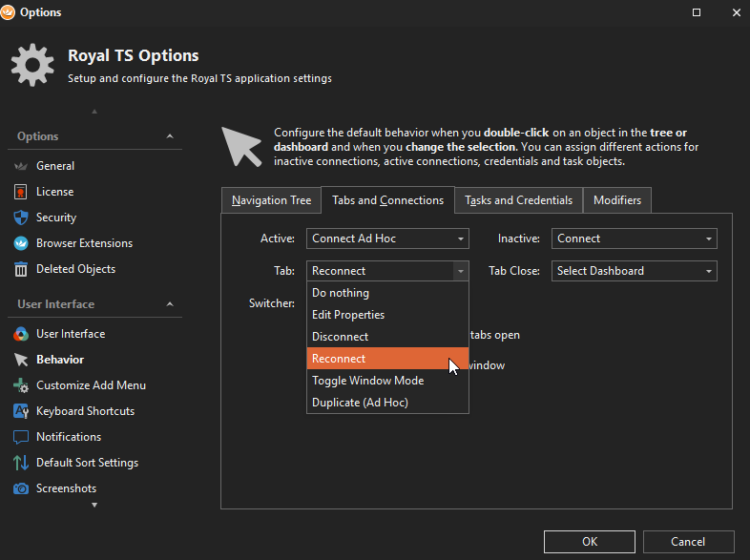Click the License icon in sidebar
Screen dimensions: 750x560
[x=21, y=192]
